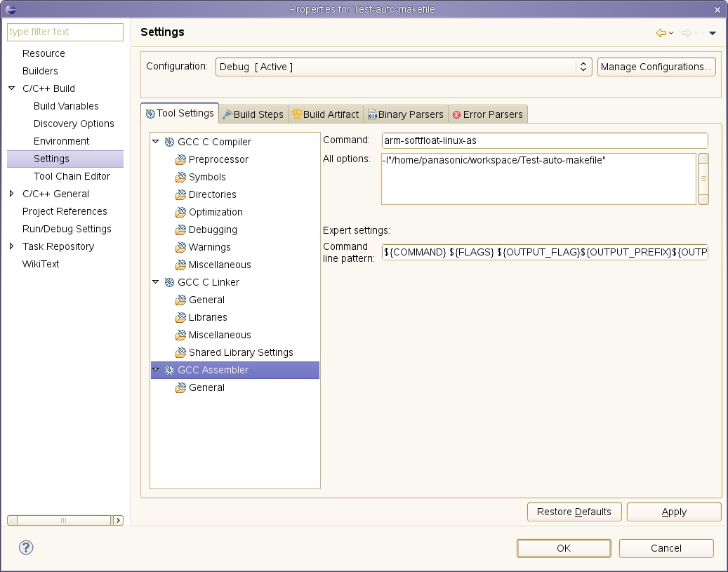The width and height of the screenshot is (728, 572).
Task: Select the Tool Settings tab
Action: 180,113
